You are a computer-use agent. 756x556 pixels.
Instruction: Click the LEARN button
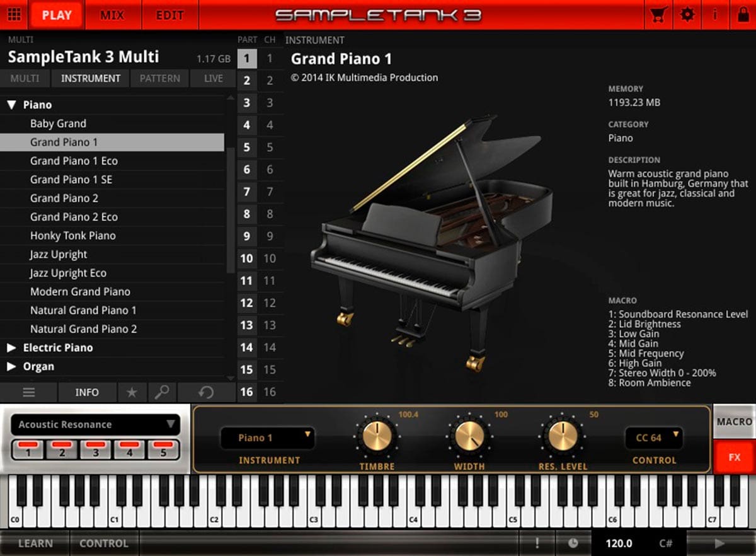[35, 543]
